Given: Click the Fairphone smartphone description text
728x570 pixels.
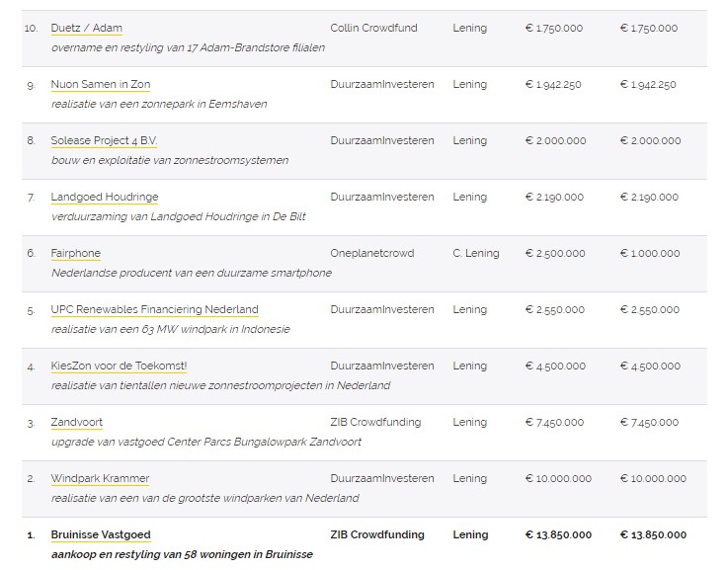Looking at the screenshot, I should coord(192,273).
